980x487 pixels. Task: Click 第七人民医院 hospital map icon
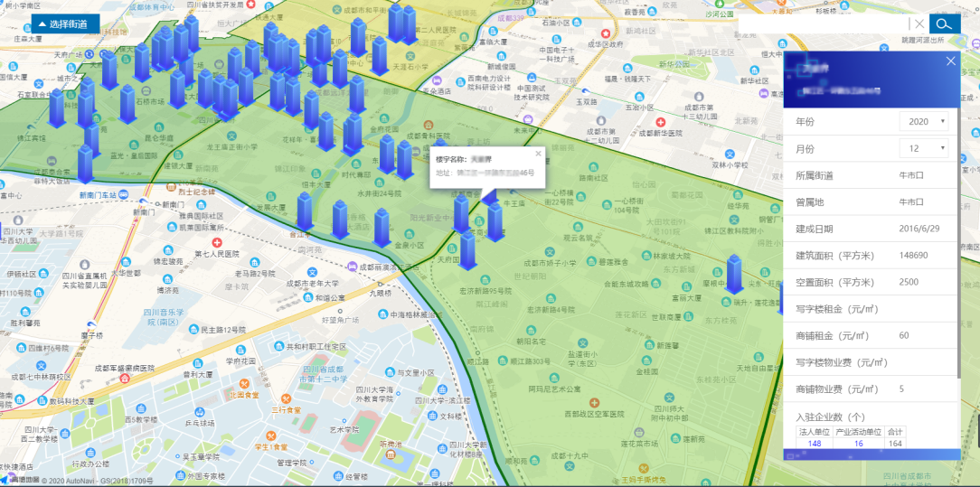tap(217, 243)
